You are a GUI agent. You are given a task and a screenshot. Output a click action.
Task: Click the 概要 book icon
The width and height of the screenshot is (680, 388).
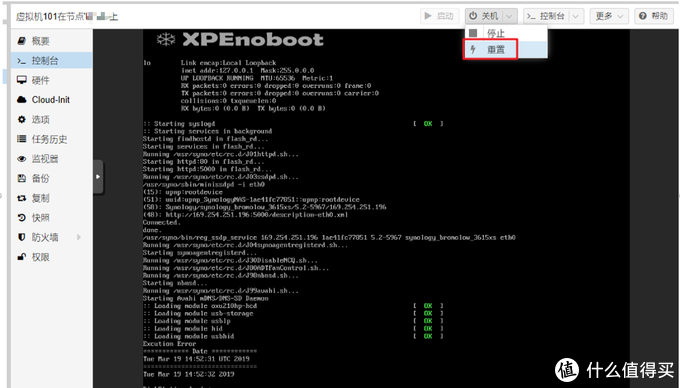coord(21,41)
